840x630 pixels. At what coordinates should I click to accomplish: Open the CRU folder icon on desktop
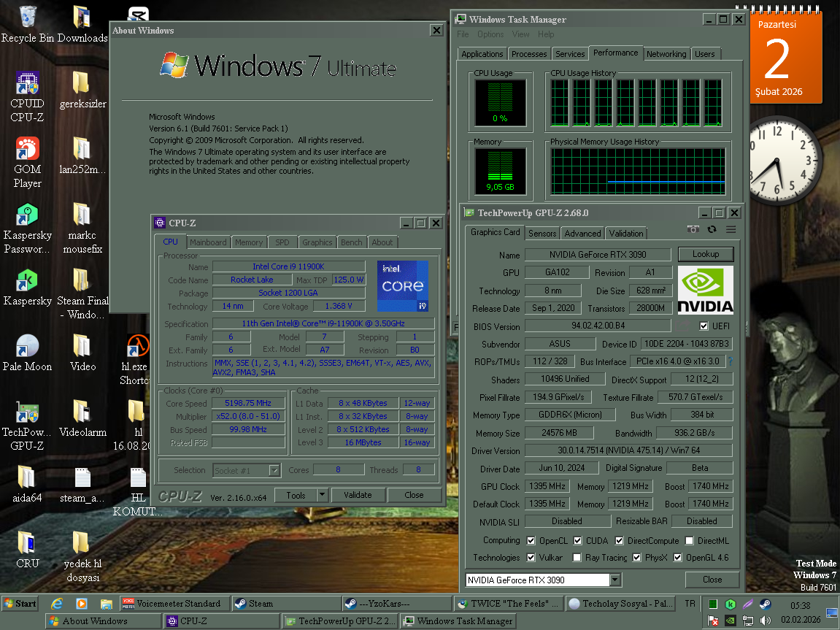[x=27, y=550]
